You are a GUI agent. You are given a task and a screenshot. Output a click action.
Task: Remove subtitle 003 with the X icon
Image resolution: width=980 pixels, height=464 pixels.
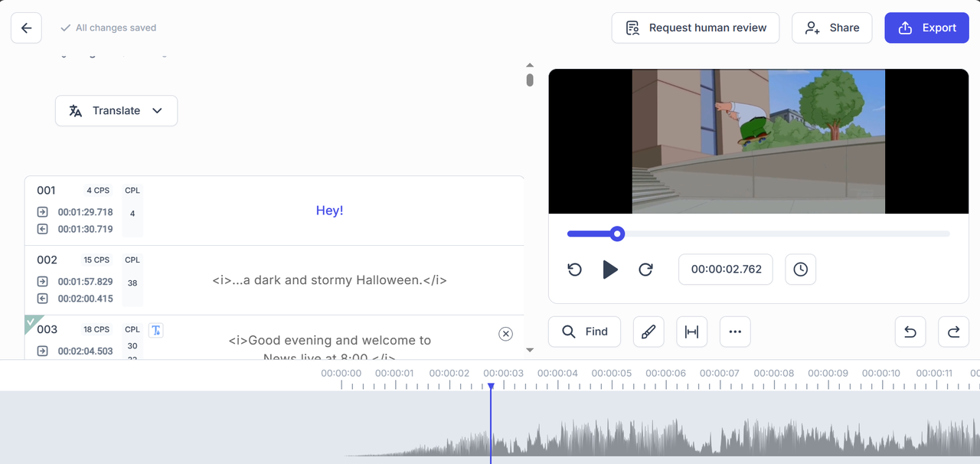505,334
